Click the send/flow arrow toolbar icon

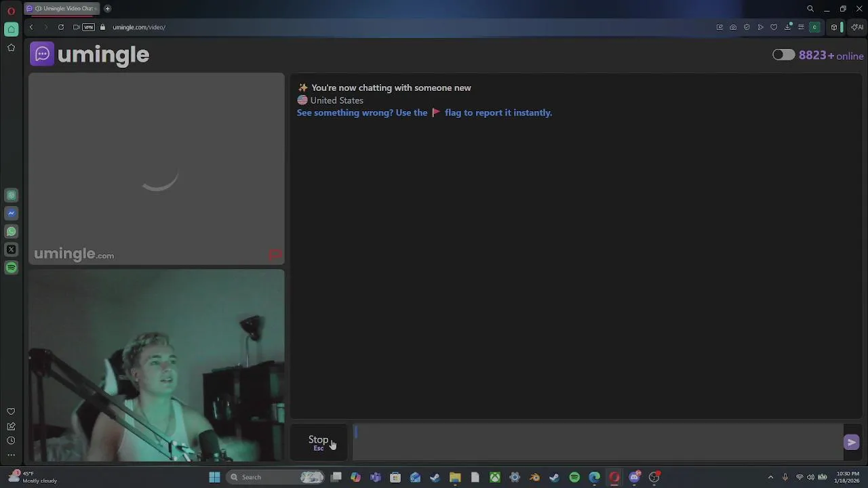760,27
